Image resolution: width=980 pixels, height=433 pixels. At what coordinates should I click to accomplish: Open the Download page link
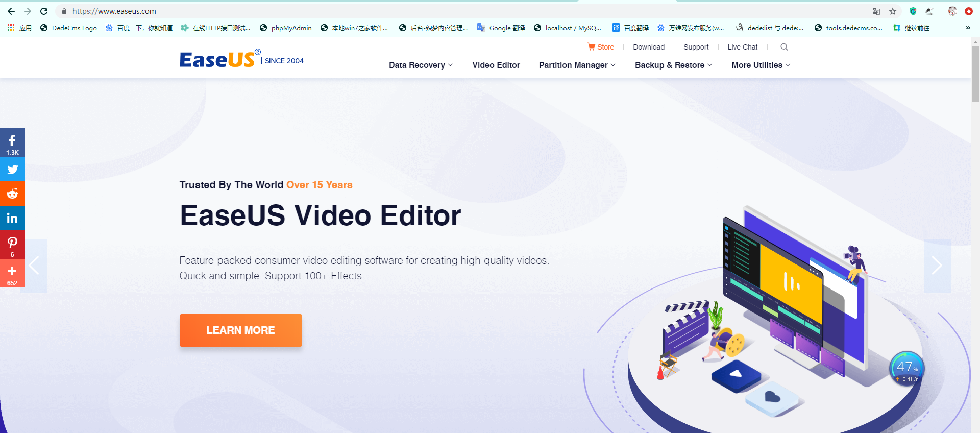point(648,47)
